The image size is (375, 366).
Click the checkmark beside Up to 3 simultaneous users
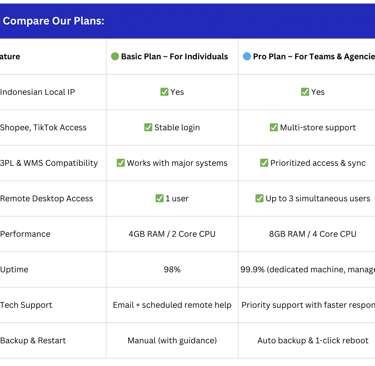[x=259, y=198]
